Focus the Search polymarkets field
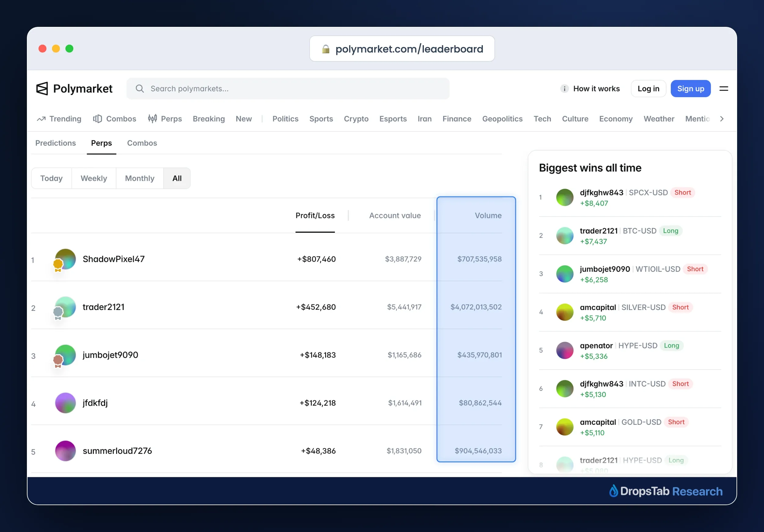Viewport: 764px width, 532px height. click(x=288, y=89)
